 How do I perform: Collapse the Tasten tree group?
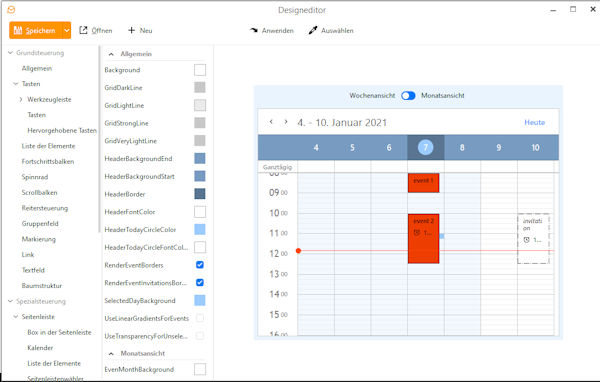pos(16,84)
